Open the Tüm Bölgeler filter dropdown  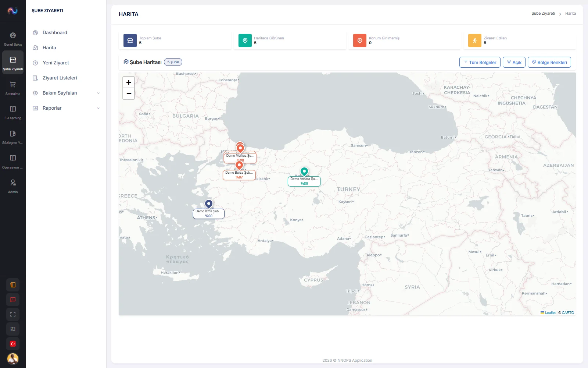pyautogui.click(x=480, y=62)
